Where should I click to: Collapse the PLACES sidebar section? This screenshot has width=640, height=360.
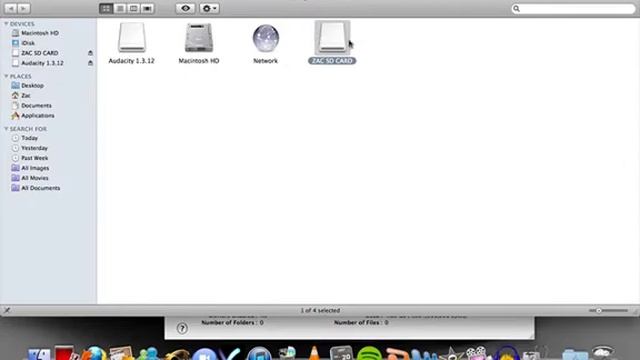[x=6, y=76]
